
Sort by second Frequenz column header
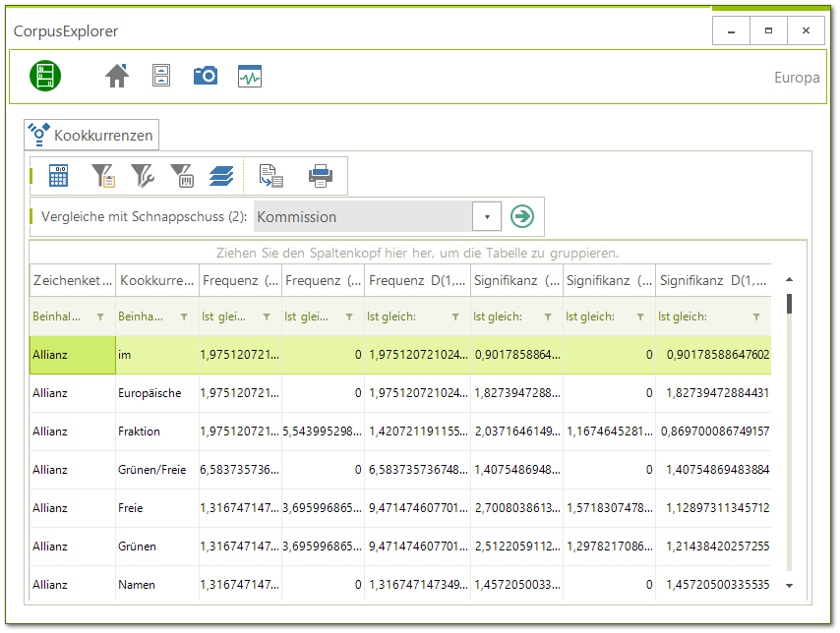tap(323, 280)
